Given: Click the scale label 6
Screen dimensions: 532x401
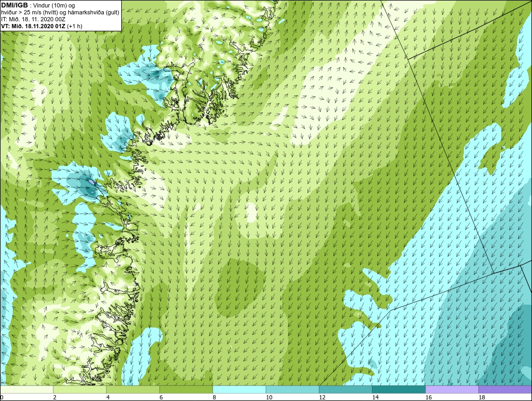Looking at the screenshot, I should pos(161,397).
